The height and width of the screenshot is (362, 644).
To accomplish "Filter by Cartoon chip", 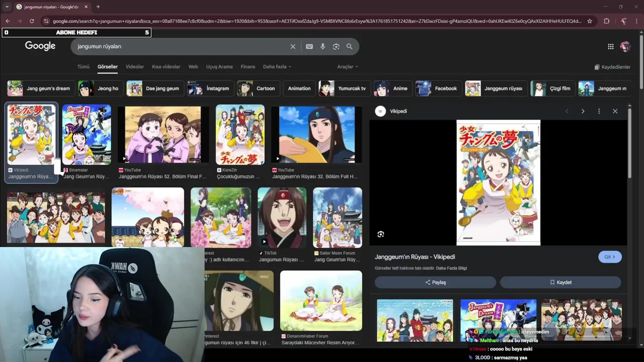I will pos(259,88).
